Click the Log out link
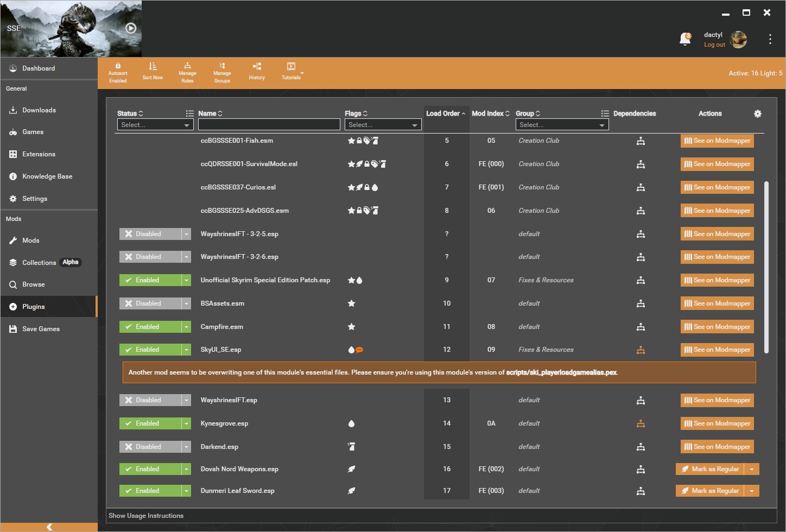 click(x=714, y=45)
